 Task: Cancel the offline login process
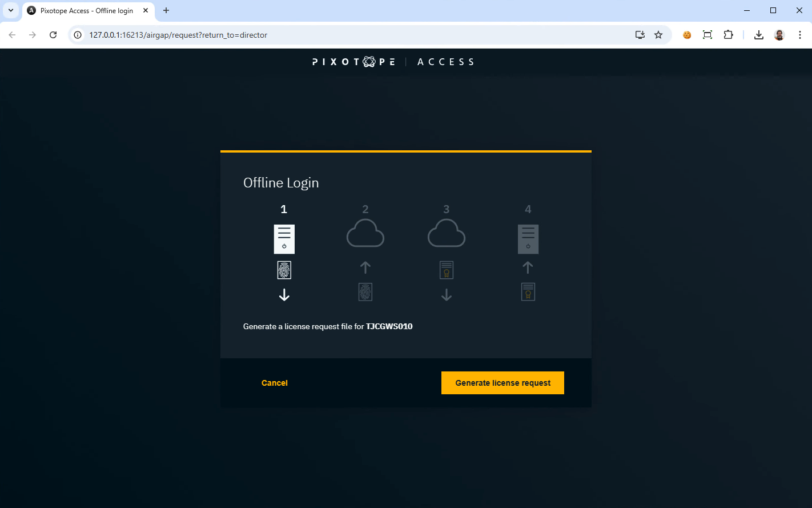(275, 382)
